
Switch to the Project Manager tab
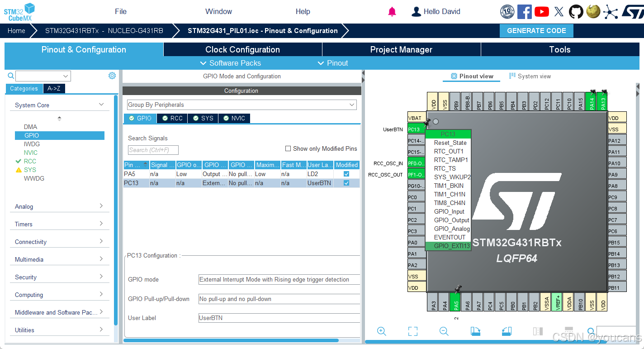401,50
